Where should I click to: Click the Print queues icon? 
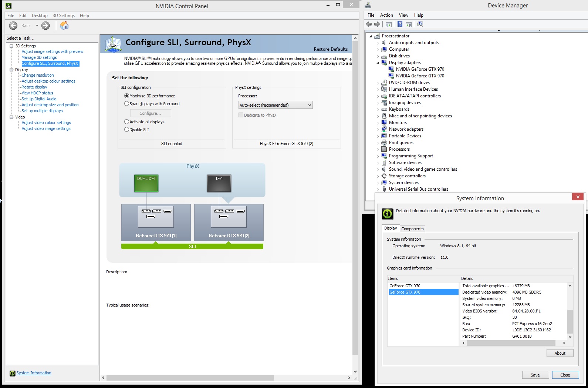coord(384,143)
